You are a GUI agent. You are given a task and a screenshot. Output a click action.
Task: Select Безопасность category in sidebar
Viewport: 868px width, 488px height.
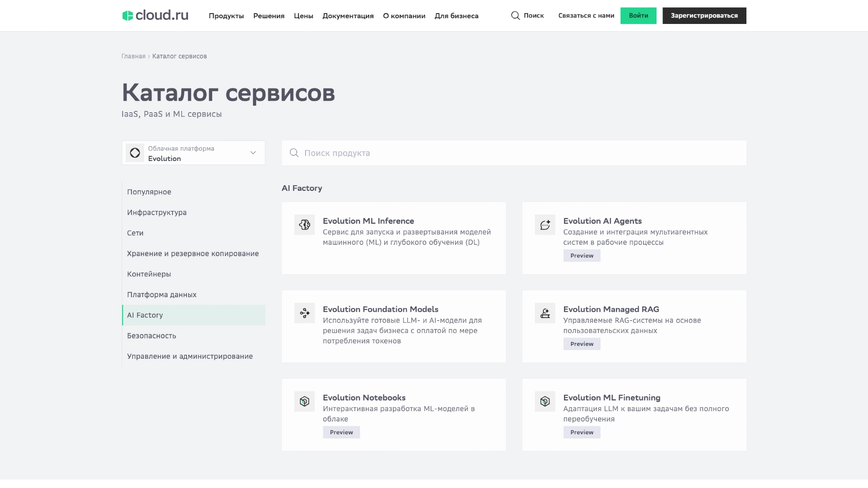coord(151,336)
